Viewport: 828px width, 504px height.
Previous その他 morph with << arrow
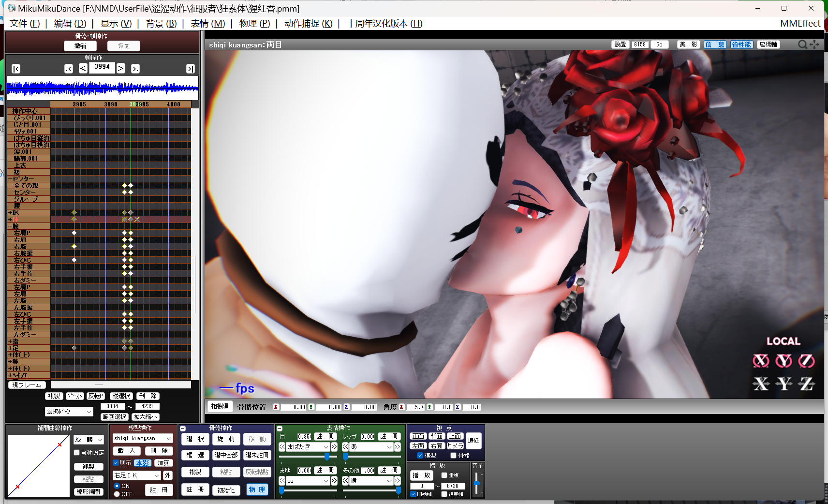tap(345, 481)
